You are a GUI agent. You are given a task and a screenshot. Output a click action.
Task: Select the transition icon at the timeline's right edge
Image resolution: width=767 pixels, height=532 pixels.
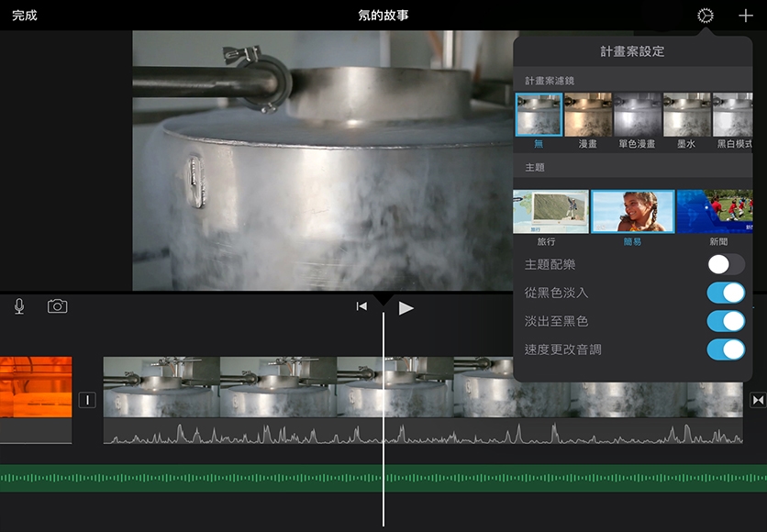click(758, 400)
